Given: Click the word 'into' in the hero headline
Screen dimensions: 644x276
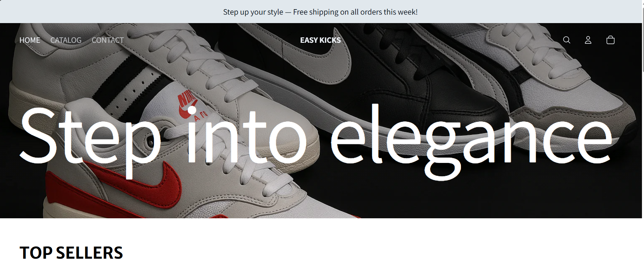Looking at the screenshot, I should pos(247,135).
